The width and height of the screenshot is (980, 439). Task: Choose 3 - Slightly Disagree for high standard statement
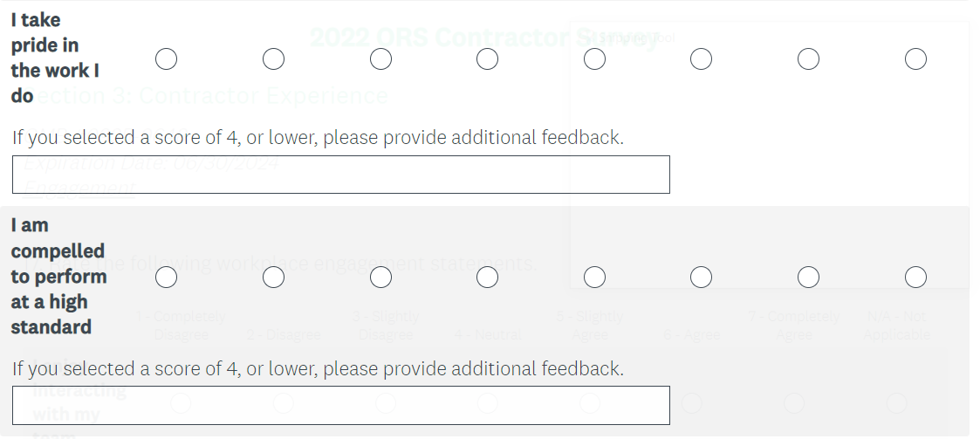pos(380,277)
